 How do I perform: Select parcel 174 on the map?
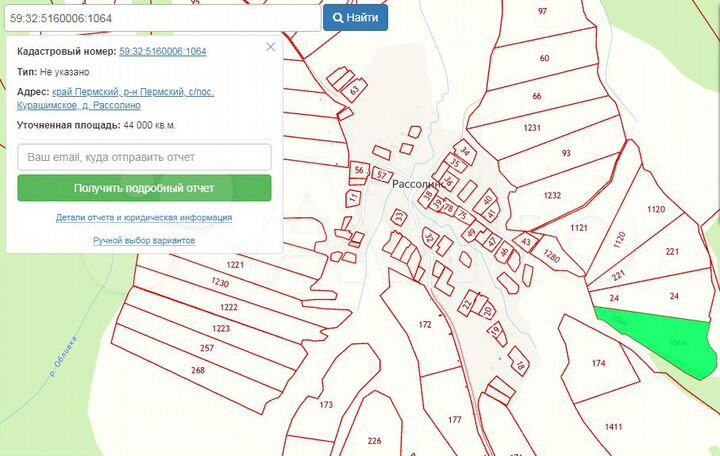(x=599, y=363)
